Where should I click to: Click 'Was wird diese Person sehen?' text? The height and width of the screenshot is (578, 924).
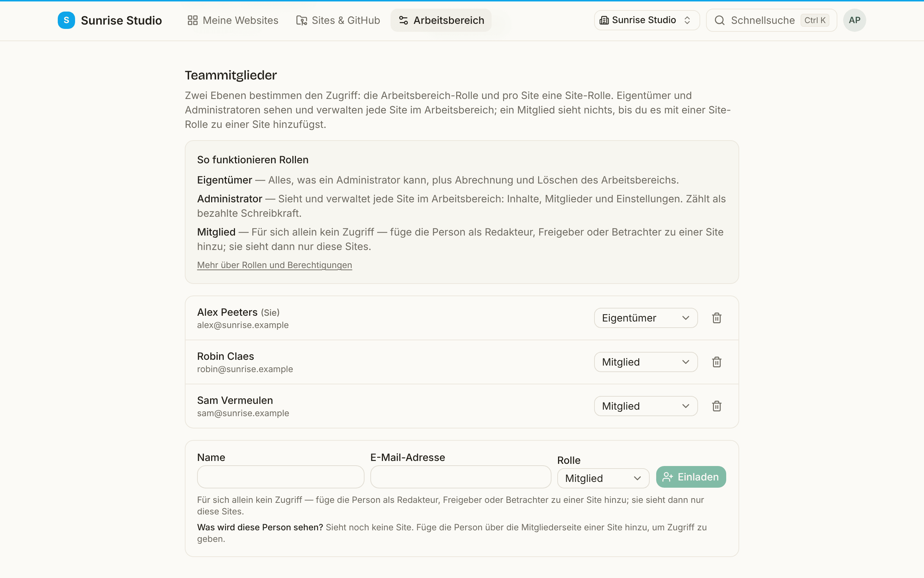[x=260, y=527]
